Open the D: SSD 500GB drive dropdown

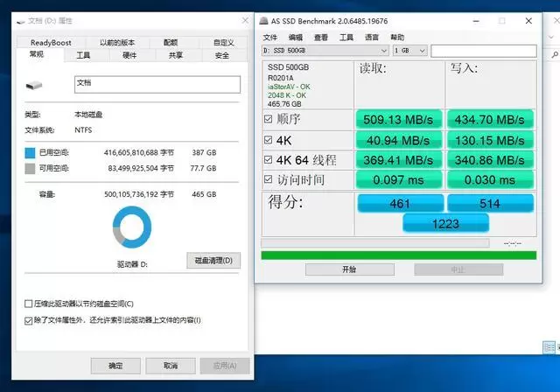click(325, 51)
